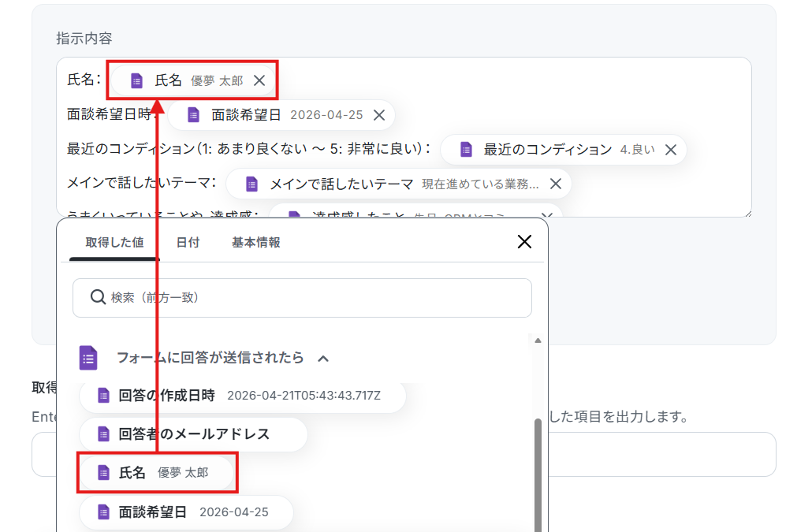This screenshot has height=532, width=812.
Task: Close the value picker popup
Action: 524,242
